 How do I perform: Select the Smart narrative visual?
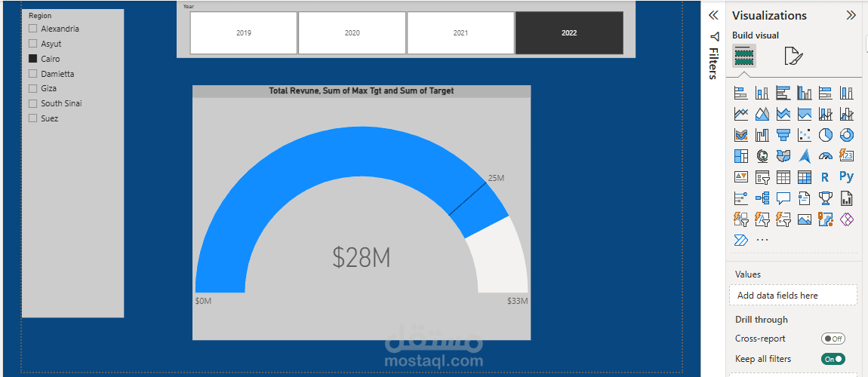[805, 198]
